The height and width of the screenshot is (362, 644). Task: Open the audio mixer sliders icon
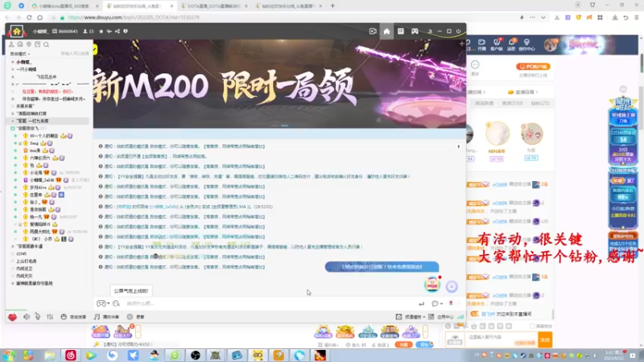(50, 317)
